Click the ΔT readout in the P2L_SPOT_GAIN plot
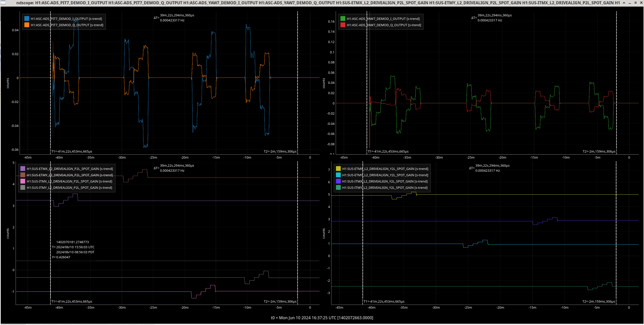This screenshot has width=644, height=325. (174, 168)
